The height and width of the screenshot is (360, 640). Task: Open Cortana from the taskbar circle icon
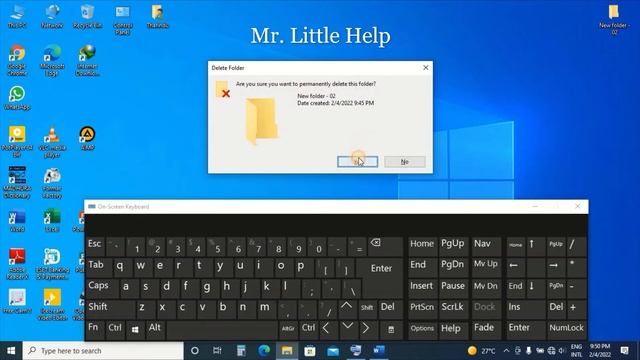point(195,351)
